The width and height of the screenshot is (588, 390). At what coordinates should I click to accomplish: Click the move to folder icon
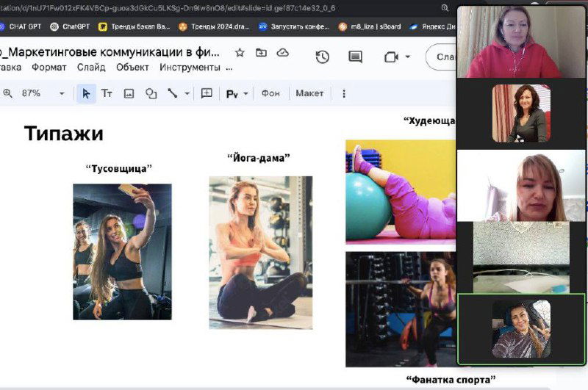pos(261,53)
